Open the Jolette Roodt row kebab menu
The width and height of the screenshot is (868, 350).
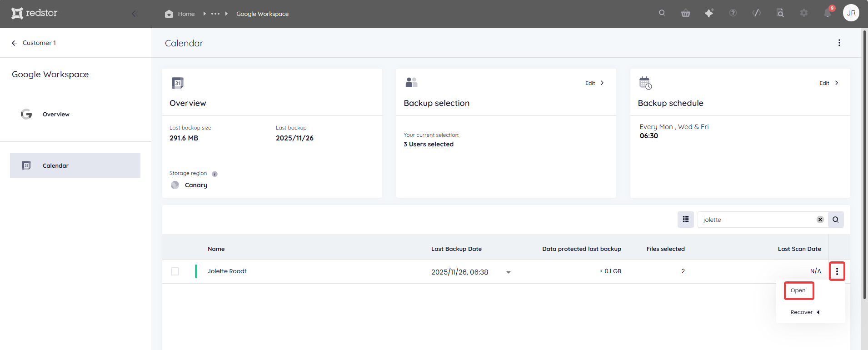(837, 271)
